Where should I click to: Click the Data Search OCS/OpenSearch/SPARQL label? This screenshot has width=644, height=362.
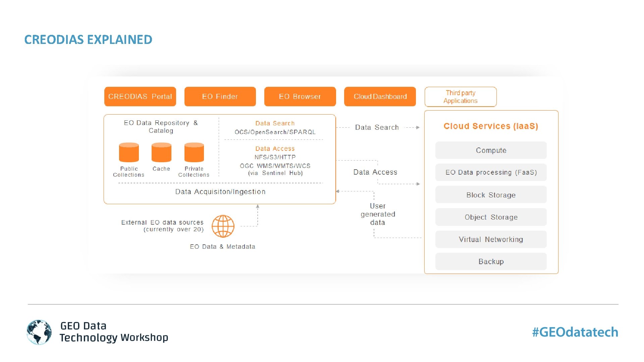click(275, 128)
